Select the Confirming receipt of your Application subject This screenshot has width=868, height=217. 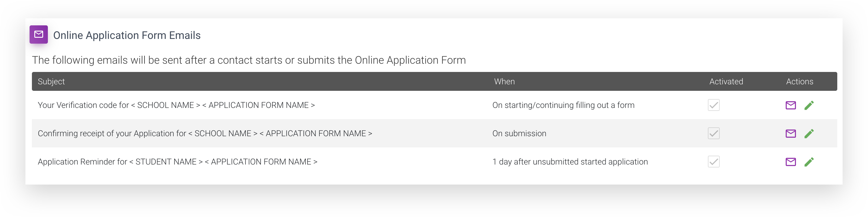(x=205, y=133)
